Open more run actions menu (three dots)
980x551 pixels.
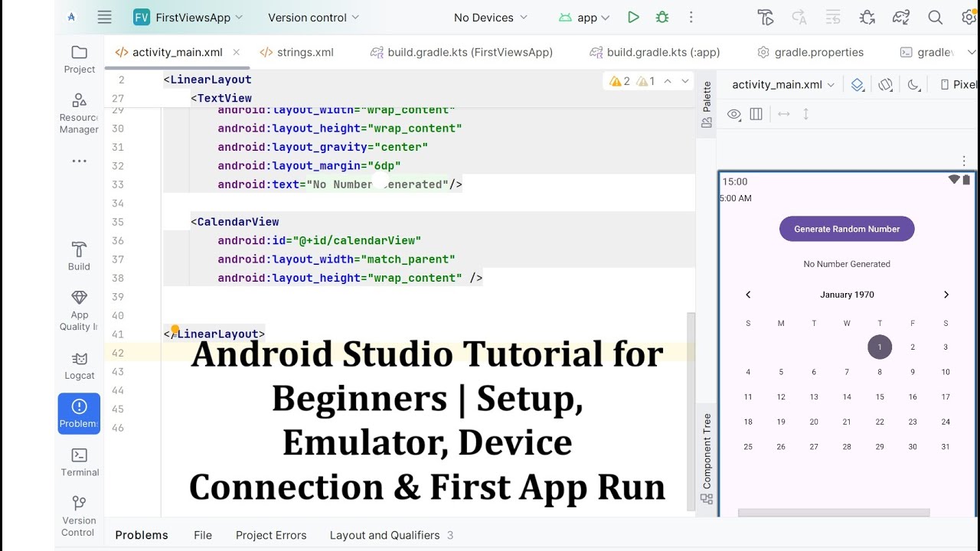[691, 17]
